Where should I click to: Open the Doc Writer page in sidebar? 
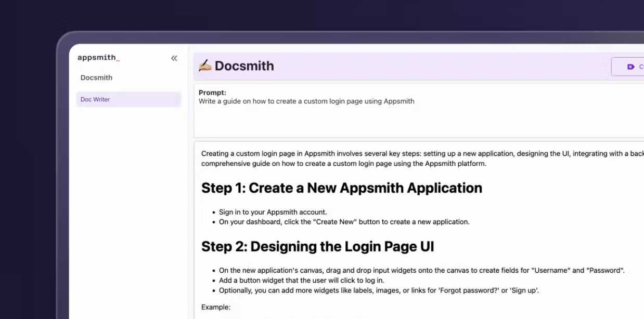tap(128, 99)
